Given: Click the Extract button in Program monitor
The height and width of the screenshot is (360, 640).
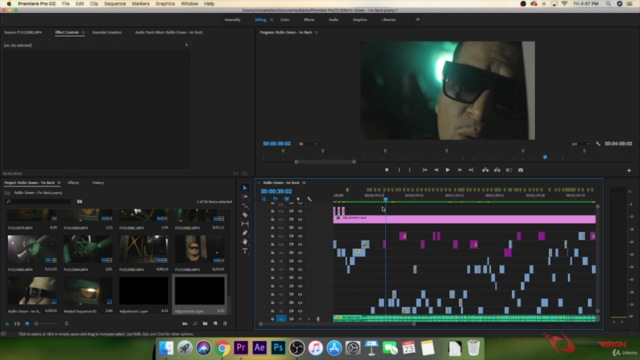Looking at the screenshot, I should click(497, 170).
